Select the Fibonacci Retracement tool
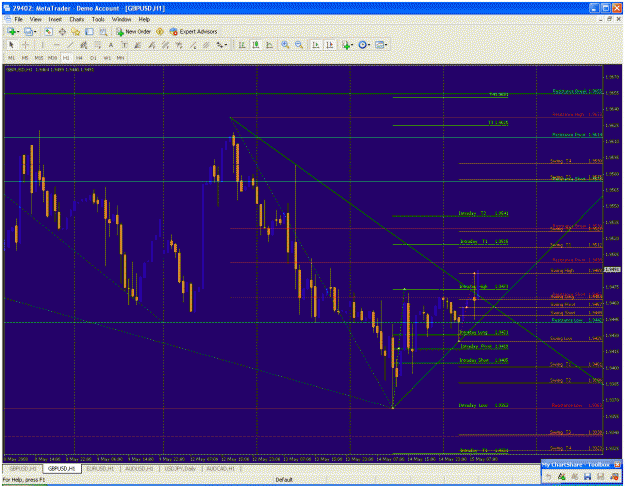Image resolution: width=625 pixels, height=486 pixels. point(97,45)
